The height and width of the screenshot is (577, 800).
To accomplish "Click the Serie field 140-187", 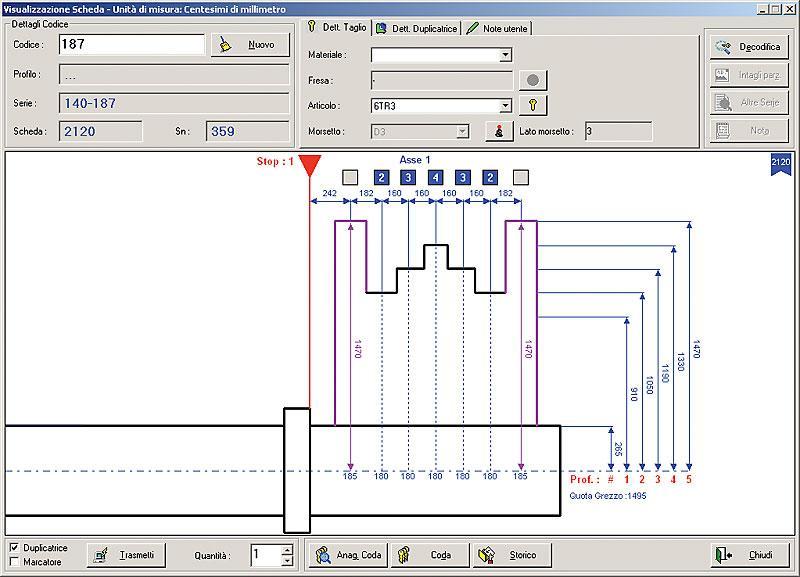I will click(174, 103).
